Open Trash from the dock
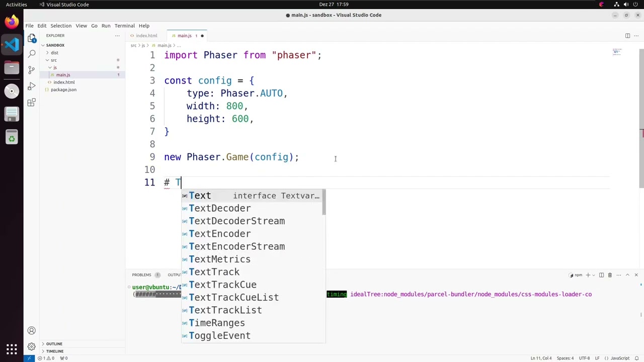Screen dimensions: 644x362 (12, 137)
